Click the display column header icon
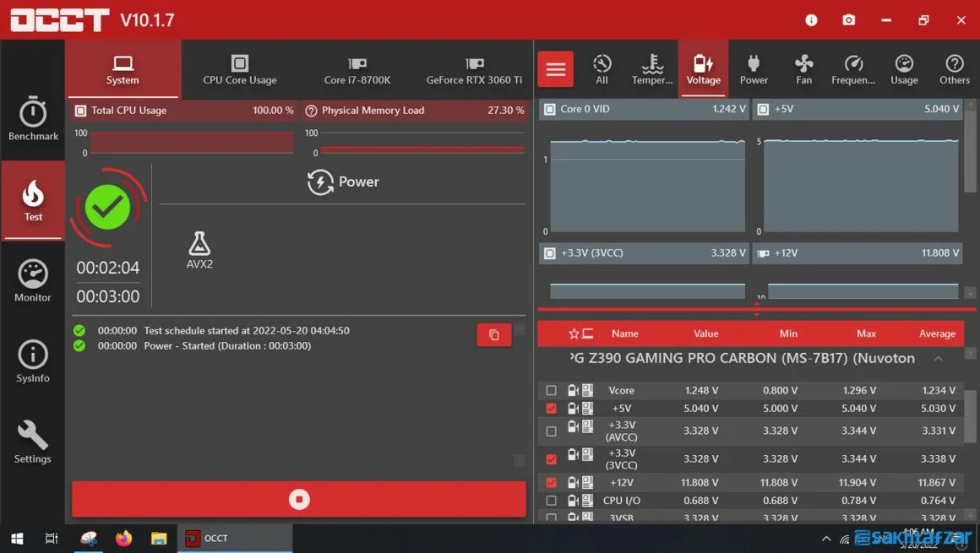This screenshot has width=980, height=553. 587,333
